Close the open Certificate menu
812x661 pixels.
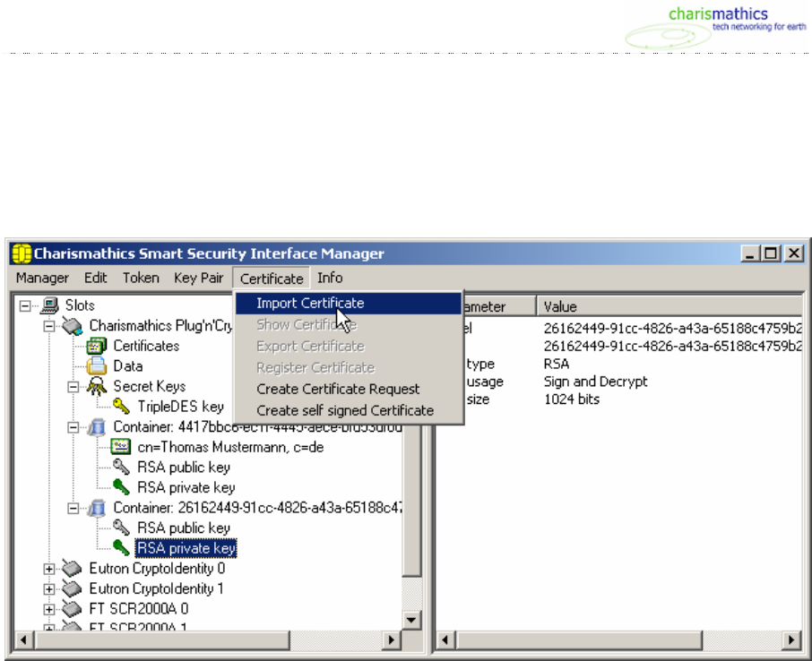click(x=272, y=279)
